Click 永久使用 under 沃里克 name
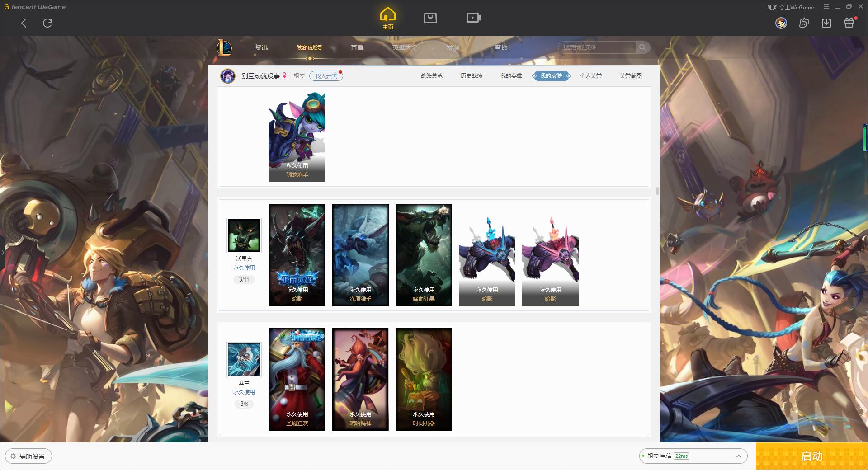The image size is (868, 470). point(244,268)
